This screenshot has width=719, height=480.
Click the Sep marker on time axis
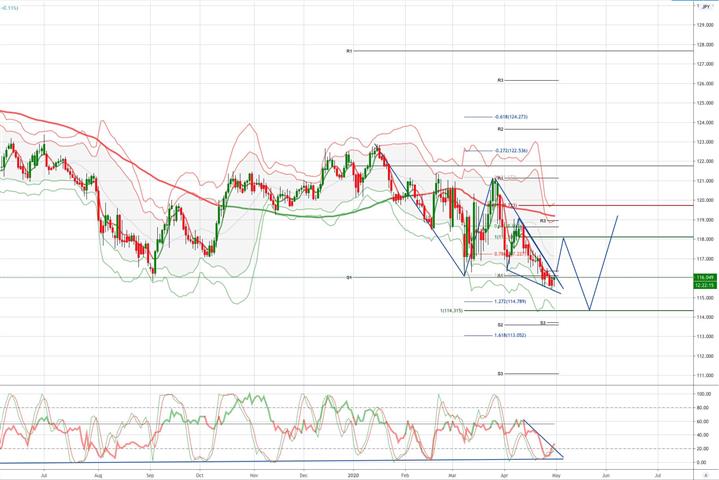150,475
